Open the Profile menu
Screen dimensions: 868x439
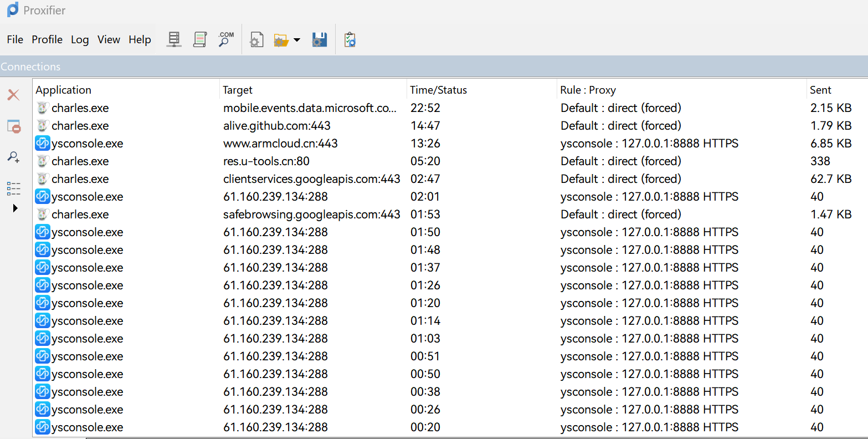tap(47, 39)
